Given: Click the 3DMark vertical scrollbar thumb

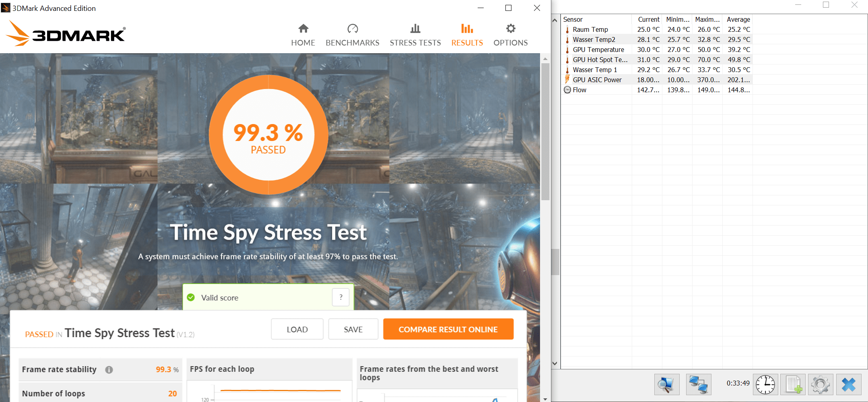Looking at the screenshot, I should pos(545,131).
